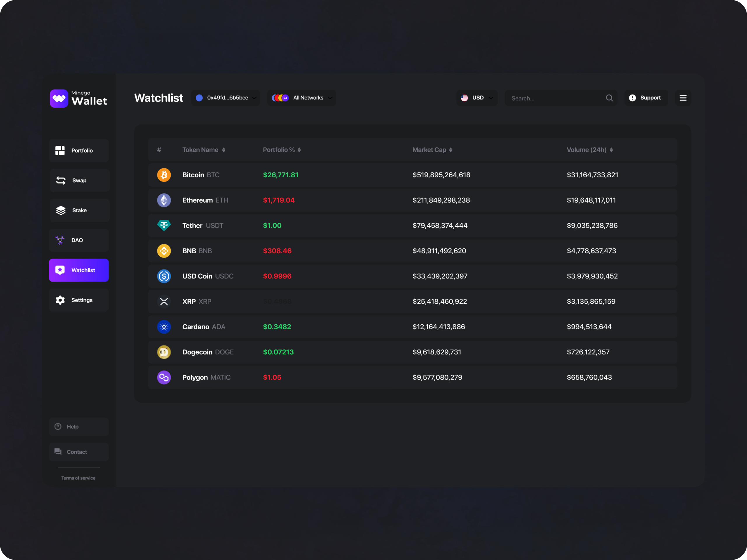Click the Settings gear icon
Viewport: 747px width, 560px height.
click(60, 300)
